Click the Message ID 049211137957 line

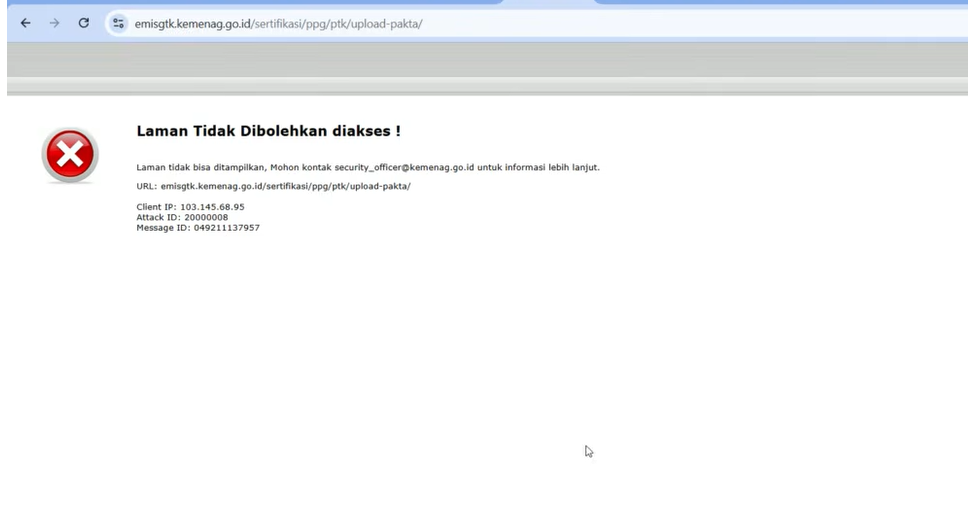coord(198,228)
